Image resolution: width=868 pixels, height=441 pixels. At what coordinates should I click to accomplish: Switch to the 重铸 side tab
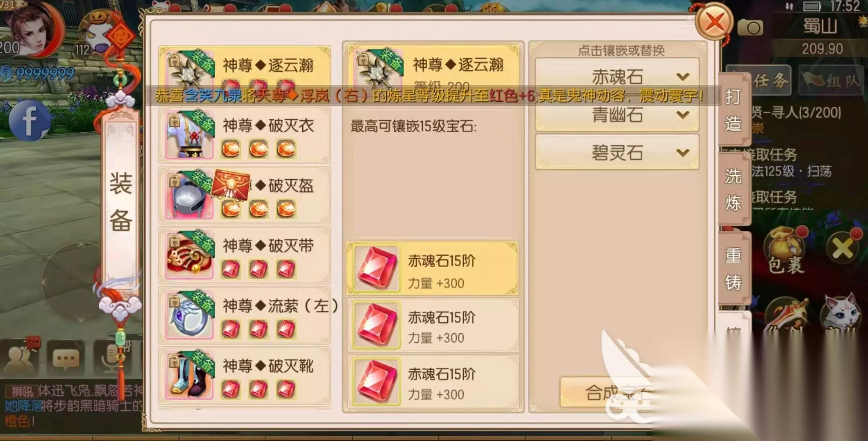pyautogui.click(x=733, y=268)
